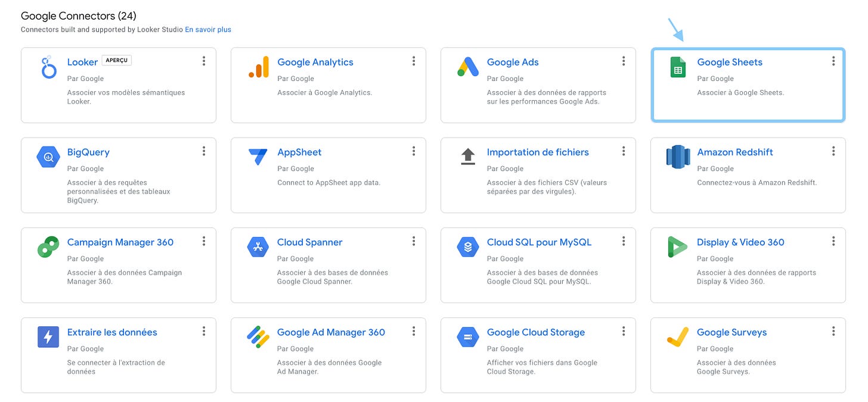Choose the BigQuery connector title

pos(88,152)
